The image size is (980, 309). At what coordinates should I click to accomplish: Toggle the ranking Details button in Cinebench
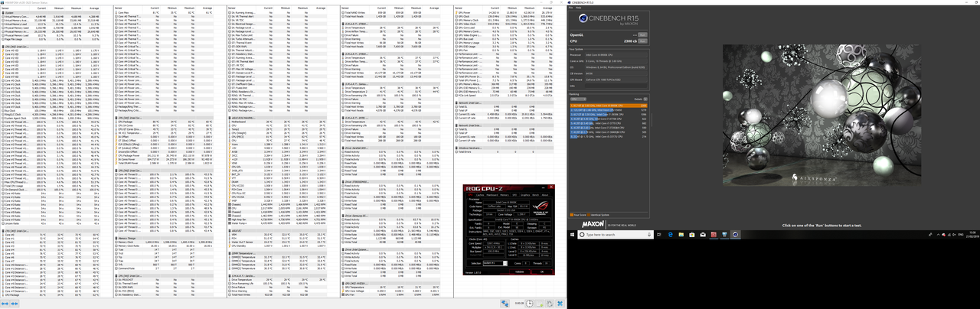(645, 99)
